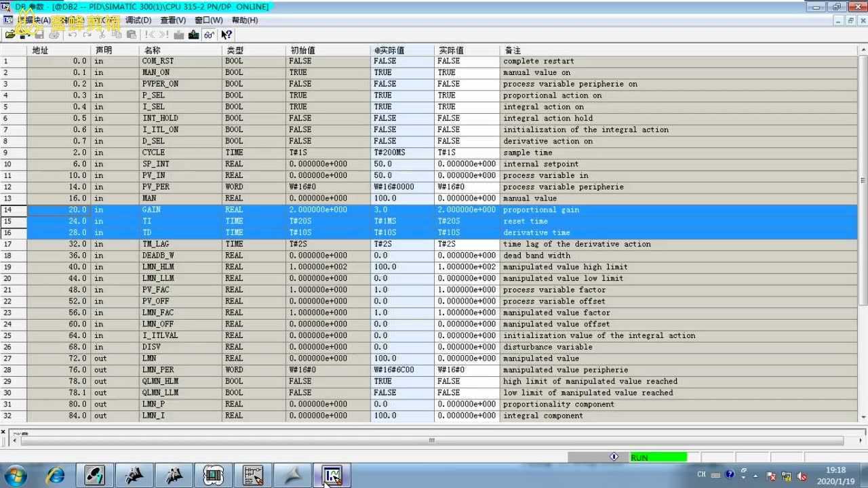Click the Open folder toolbar icon

(x=10, y=35)
